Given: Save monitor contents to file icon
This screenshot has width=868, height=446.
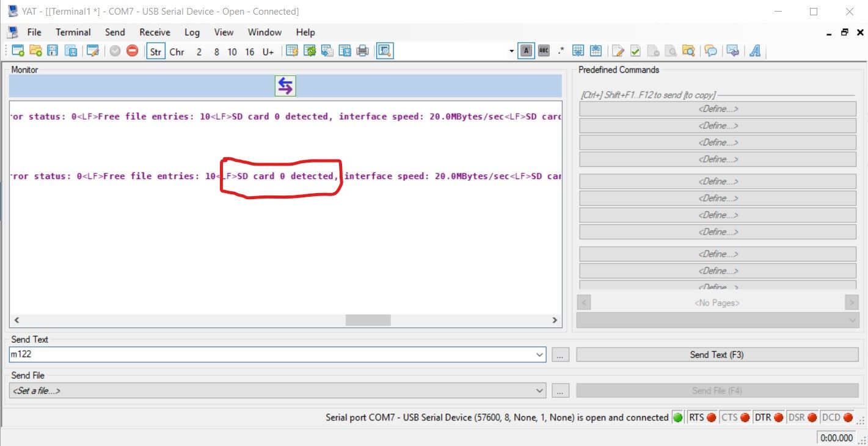Looking at the screenshot, I should 345,51.
